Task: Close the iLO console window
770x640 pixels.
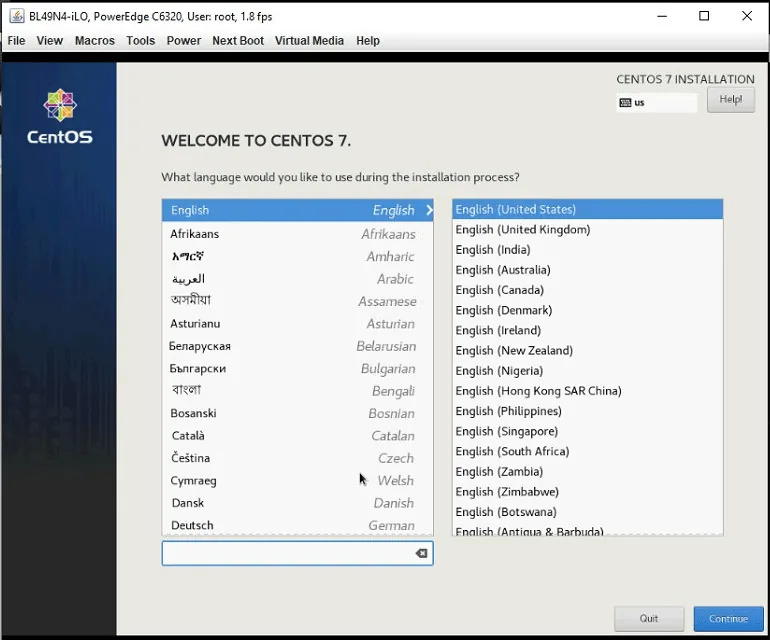Action: coord(747,16)
